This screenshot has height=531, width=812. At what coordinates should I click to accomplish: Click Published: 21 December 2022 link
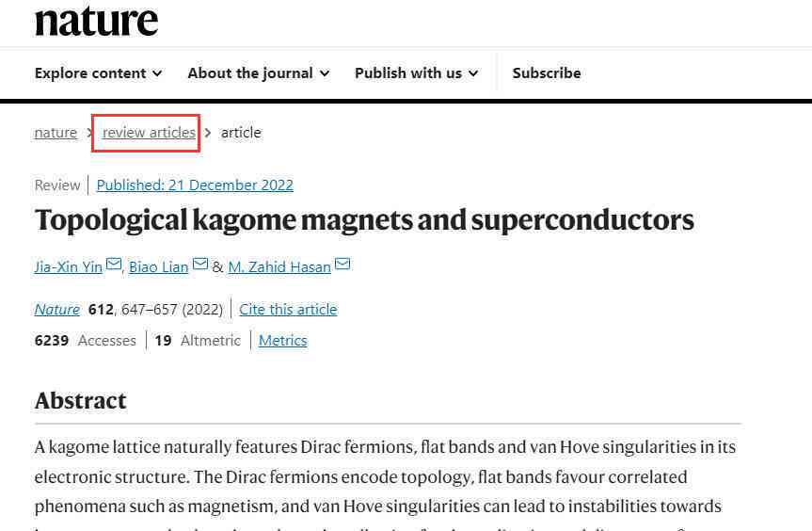[x=195, y=185]
